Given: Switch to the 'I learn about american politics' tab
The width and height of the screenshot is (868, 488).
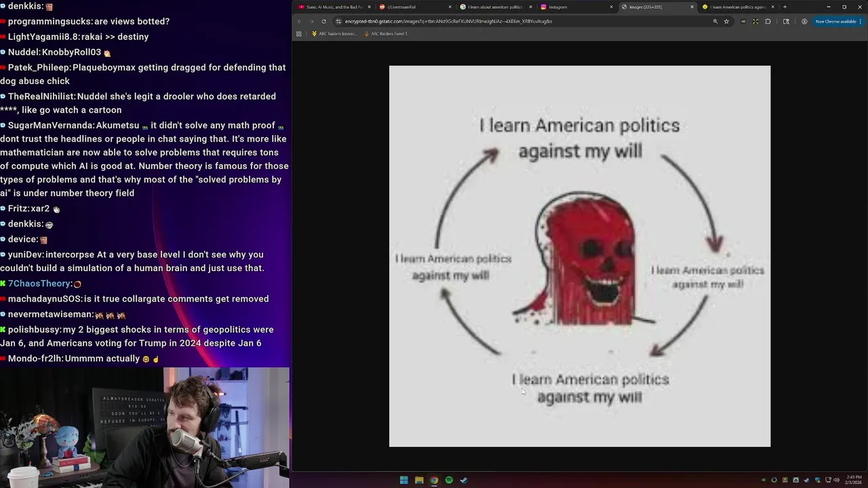Looking at the screenshot, I should tap(495, 7).
